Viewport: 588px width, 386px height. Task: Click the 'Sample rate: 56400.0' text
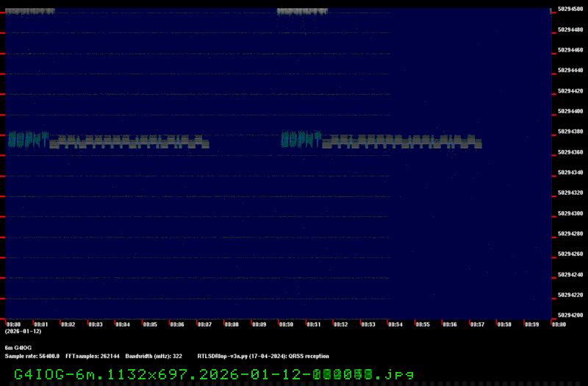32,356
